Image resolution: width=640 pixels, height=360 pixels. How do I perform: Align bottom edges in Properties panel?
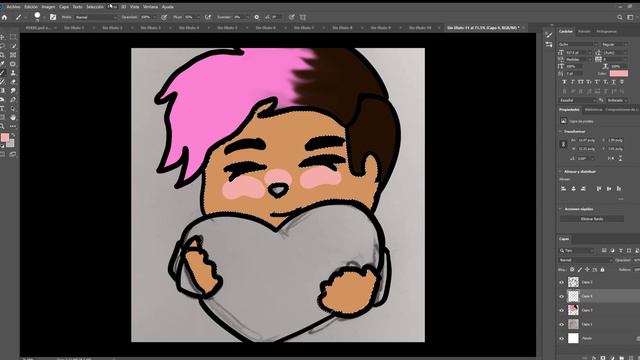619,189
